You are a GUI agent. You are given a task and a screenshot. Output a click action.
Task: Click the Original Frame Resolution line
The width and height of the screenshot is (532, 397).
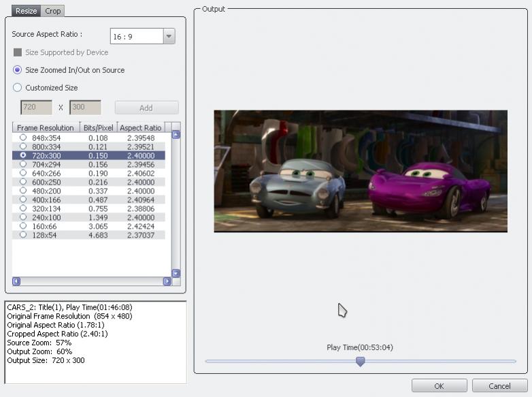(x=69, y=316)
